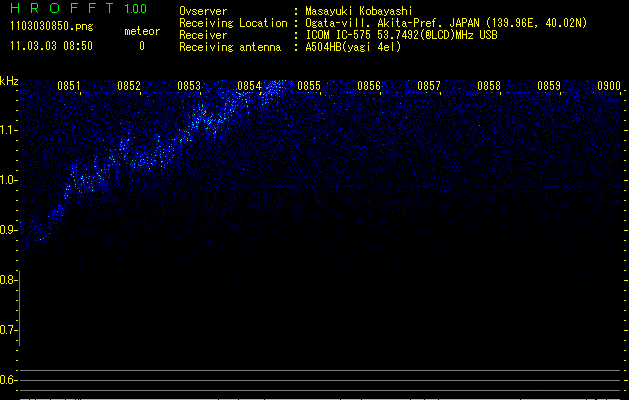Click the 0.8 kHz frequency label

point(8,280)
